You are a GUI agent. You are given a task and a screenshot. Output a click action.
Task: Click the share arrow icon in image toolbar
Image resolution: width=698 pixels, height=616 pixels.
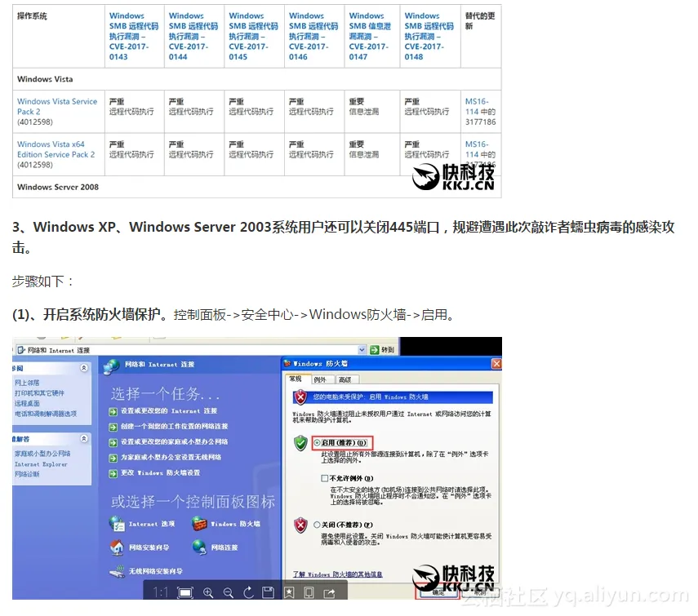coord(330,592)
